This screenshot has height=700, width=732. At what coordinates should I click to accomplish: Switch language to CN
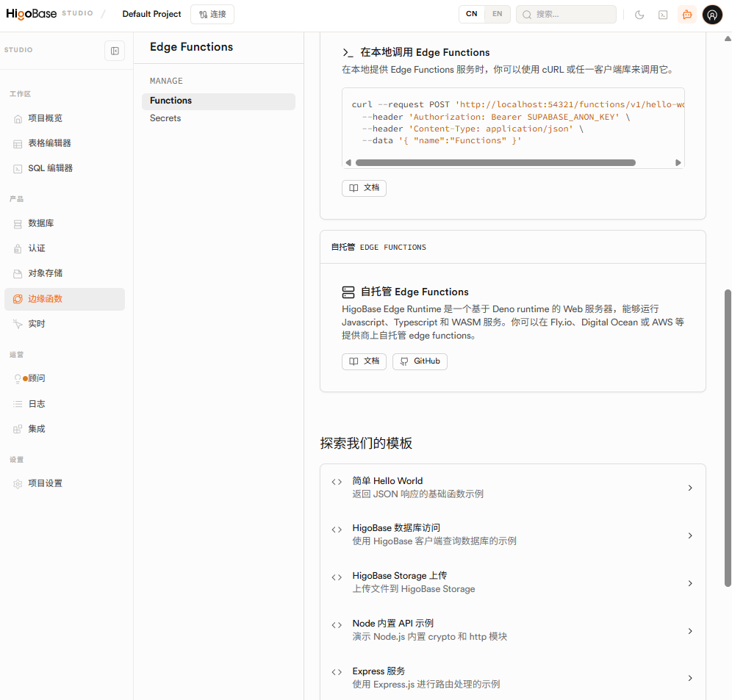point(472,14)
